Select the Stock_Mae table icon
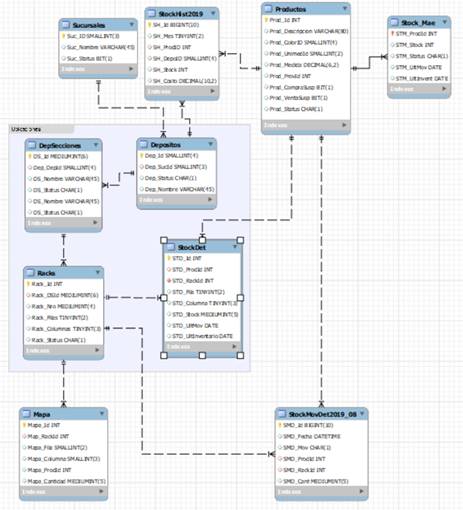Screen dimensions: 463x510 (394, 23)
